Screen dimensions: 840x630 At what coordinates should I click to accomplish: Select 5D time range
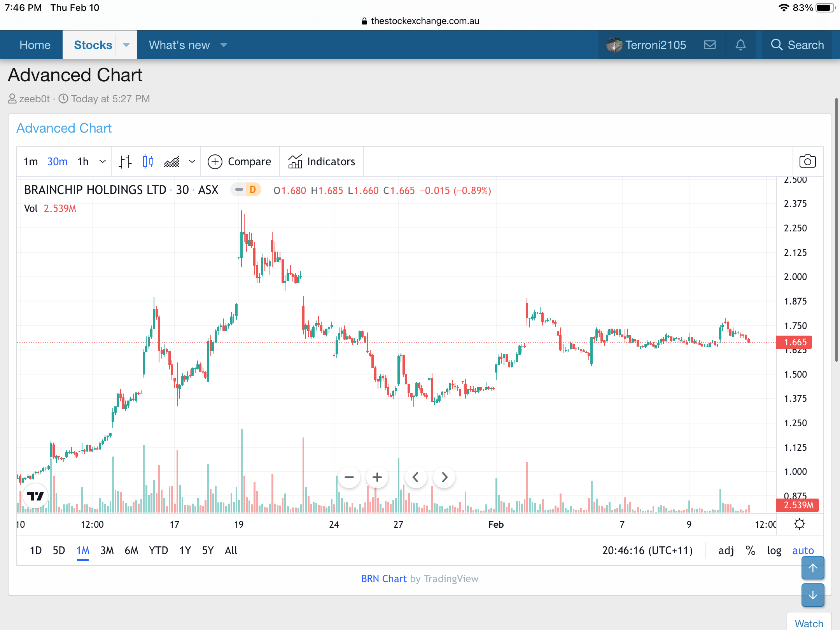pyautogui.click(x=59, y=550)
